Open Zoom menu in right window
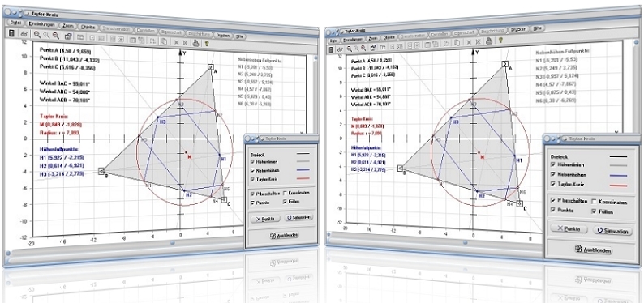This screenshot has height=303, width=644. point(373,38)
